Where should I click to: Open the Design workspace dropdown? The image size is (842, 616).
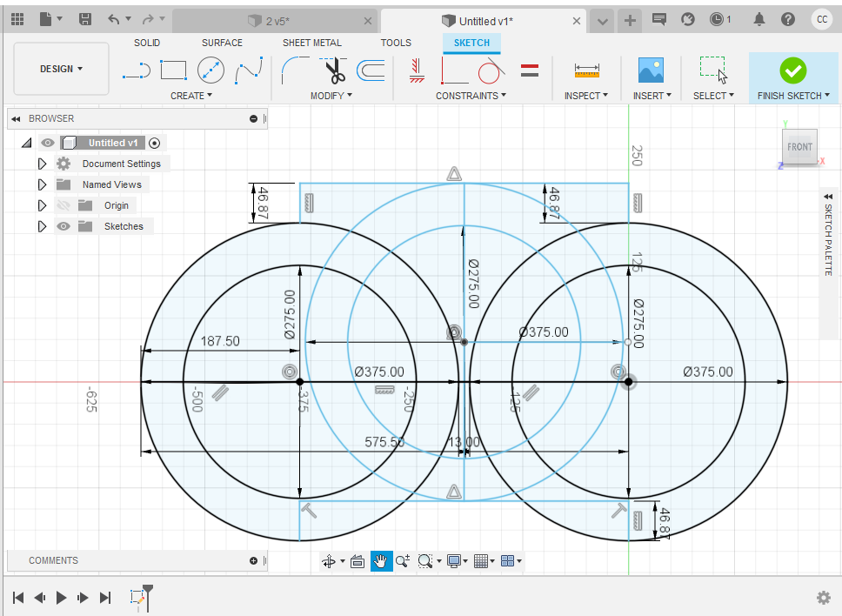61,69
